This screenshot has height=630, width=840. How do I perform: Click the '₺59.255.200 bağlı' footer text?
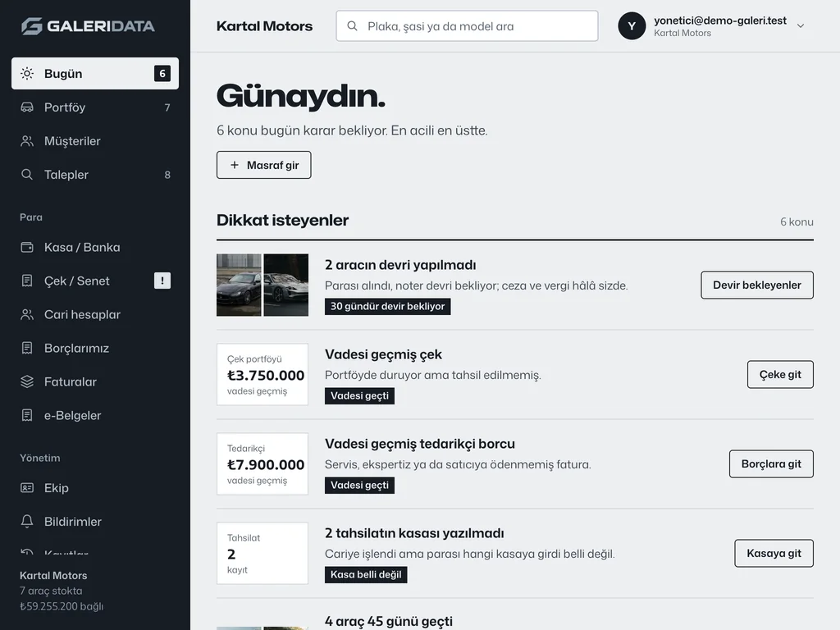[62, 606]
